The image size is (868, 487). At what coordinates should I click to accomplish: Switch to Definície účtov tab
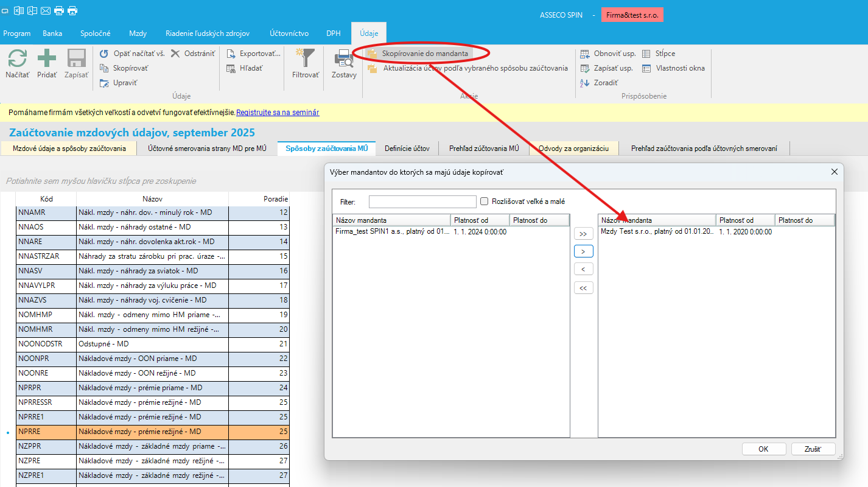click(x=407, y=149)
